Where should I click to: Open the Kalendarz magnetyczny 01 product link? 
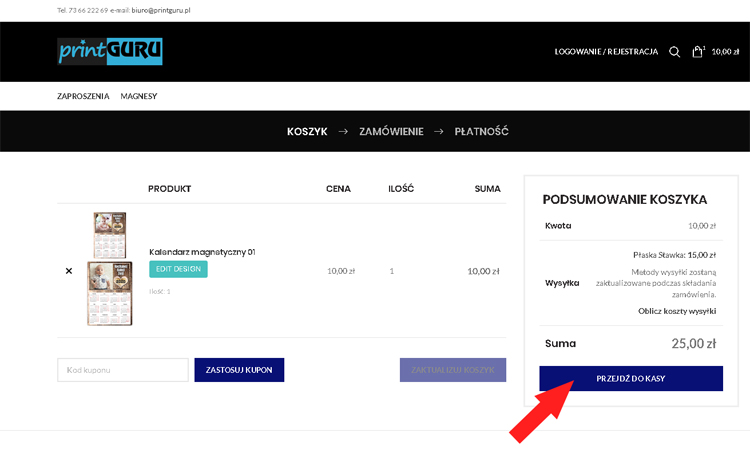202,252
